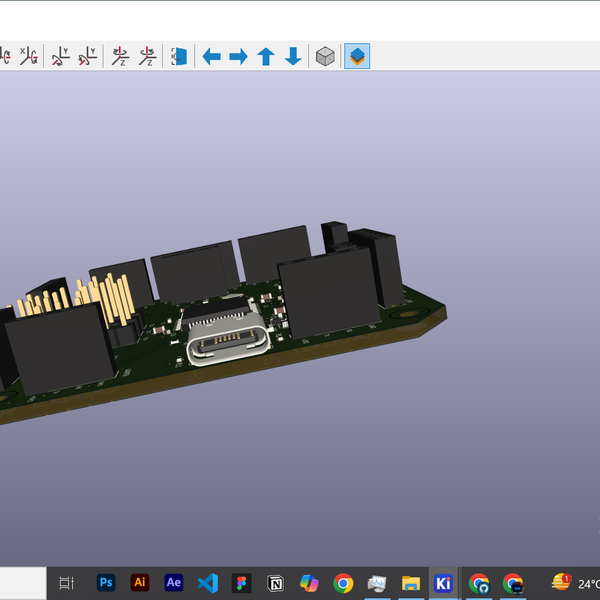Toggle orthographic projection cube icon
600x600 pixels.
(x=325, y=56)
